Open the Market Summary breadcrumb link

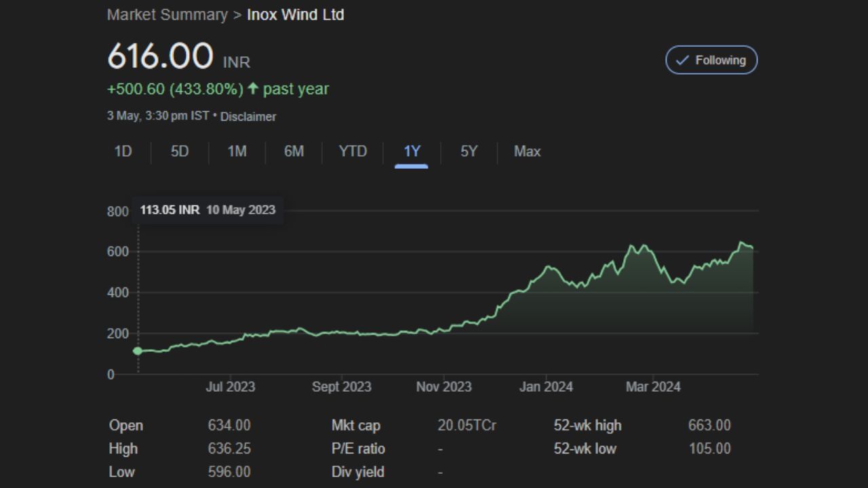pos(167,15)
